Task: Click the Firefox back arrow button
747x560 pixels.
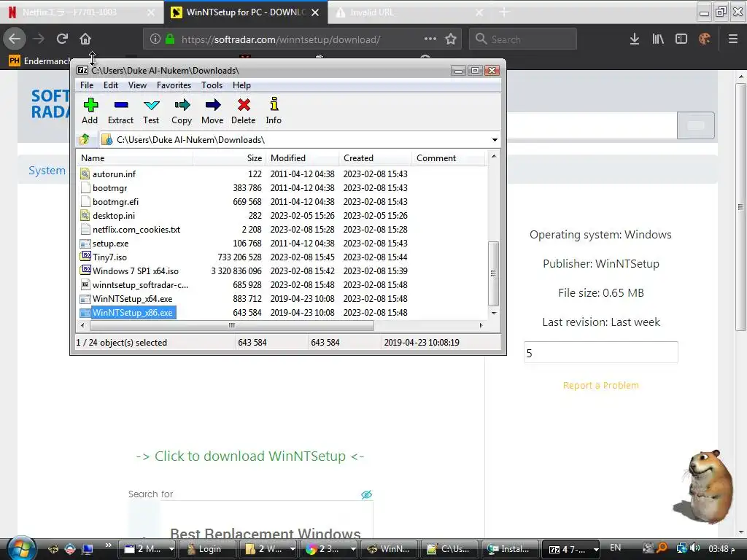Action: pos(15,39)
